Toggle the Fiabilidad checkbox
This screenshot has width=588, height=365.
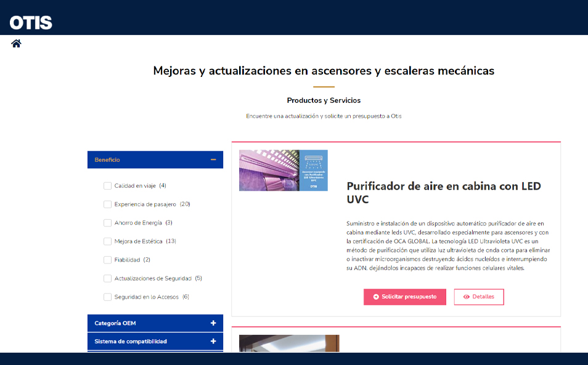point(108,260)
